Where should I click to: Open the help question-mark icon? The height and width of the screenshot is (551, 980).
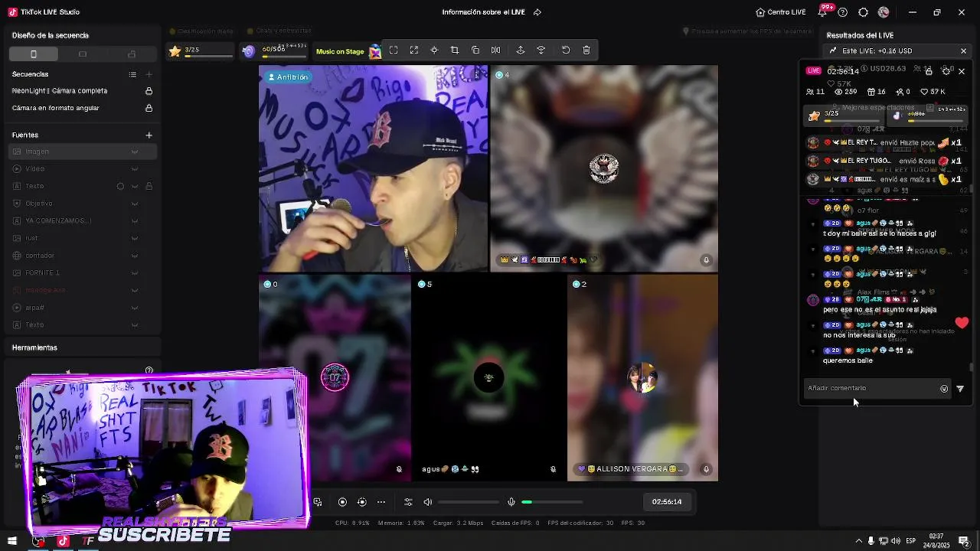pyautogui.click(x=843, y=12)
